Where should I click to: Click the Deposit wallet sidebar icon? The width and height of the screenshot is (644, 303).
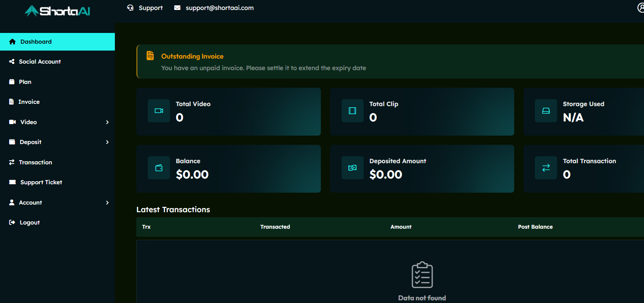pyautogui.click(x=12, y=142)
